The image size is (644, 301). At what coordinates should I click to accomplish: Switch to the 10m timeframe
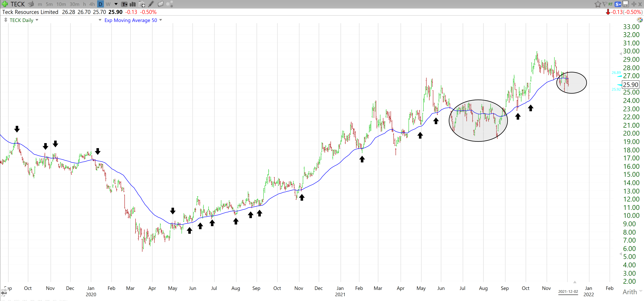pyautogui.click(x=61, y=4)
